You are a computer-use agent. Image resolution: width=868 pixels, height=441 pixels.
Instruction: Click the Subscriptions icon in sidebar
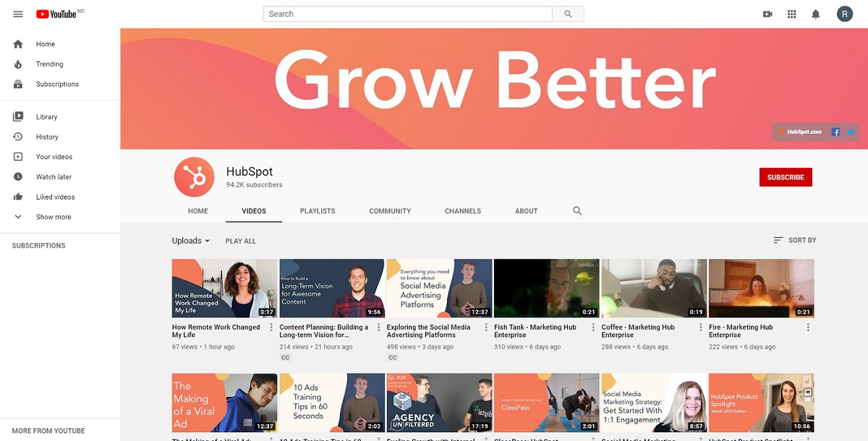pyautogui.click(x=19, y=85)
